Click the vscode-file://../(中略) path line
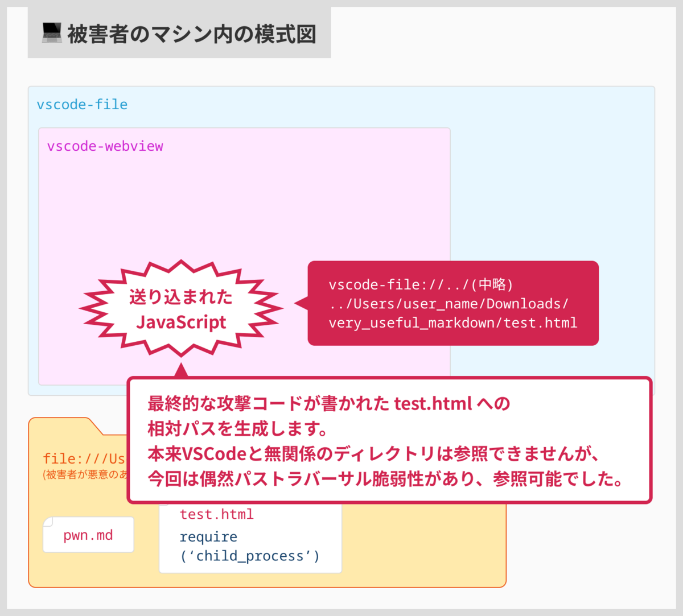This screenshot has width=683, height=616. click(x=421, y=284)
